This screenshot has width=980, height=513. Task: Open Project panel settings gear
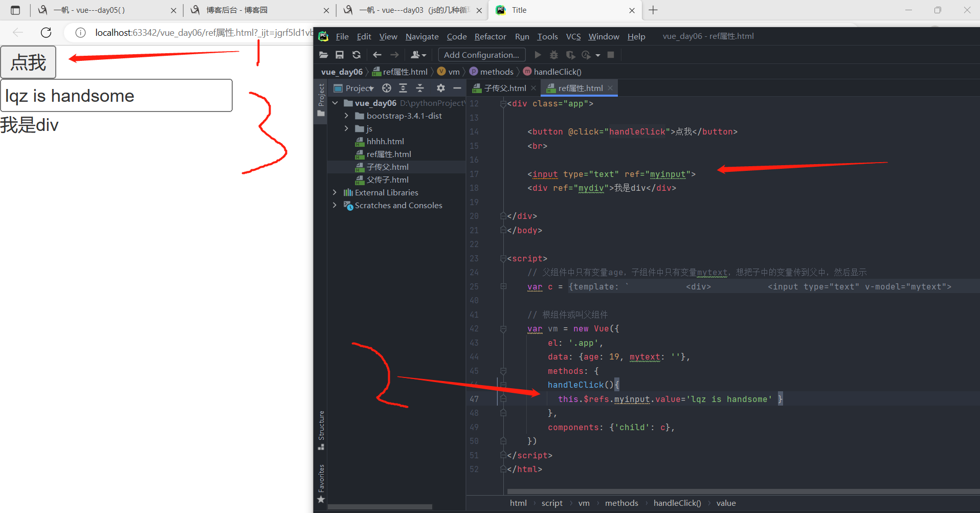(x=441, y=88)
